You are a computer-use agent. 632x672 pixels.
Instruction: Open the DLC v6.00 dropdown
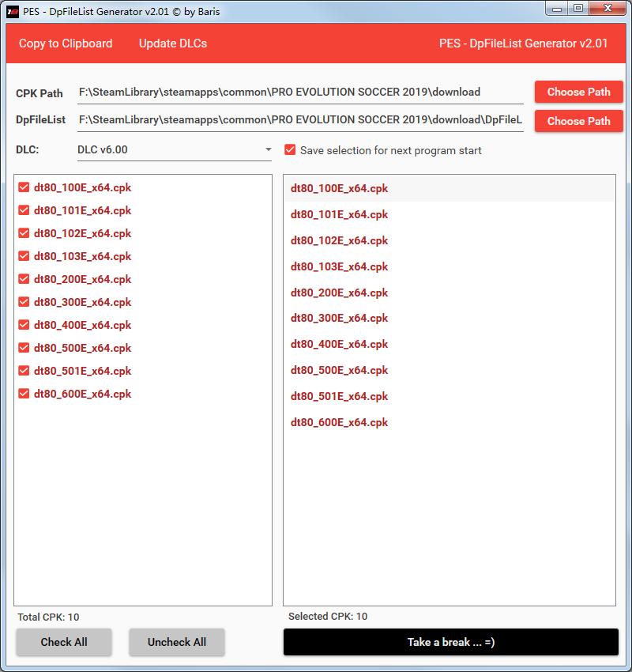click(175, 149)
